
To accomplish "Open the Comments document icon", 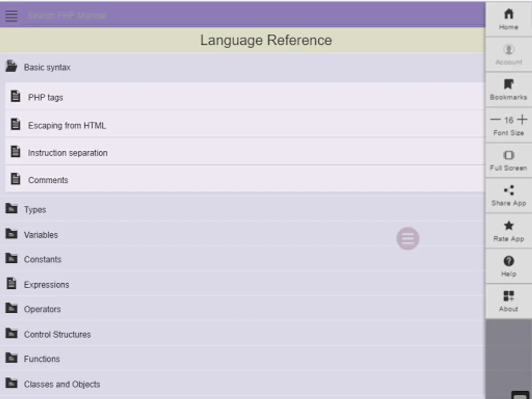I will 16,179.
